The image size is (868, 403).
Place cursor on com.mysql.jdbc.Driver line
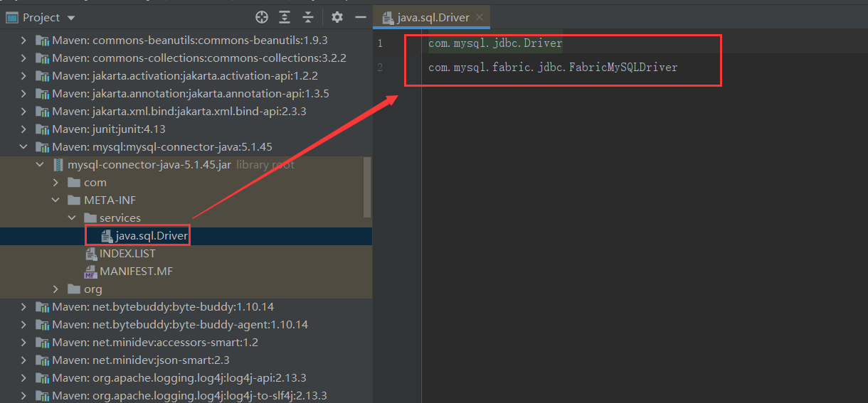pyautogui.click(x=495, y=43)
